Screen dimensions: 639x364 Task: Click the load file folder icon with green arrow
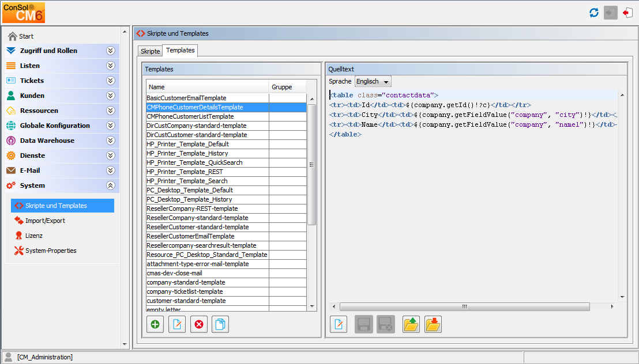point(411,324)
